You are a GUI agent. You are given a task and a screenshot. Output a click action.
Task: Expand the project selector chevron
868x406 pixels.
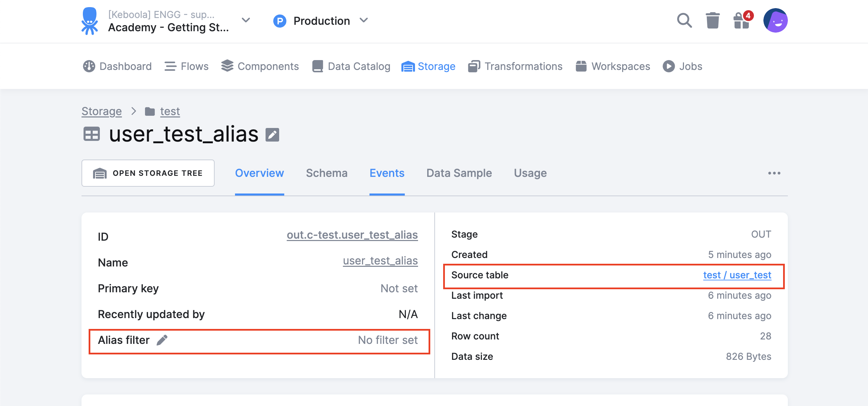[246, 20]
